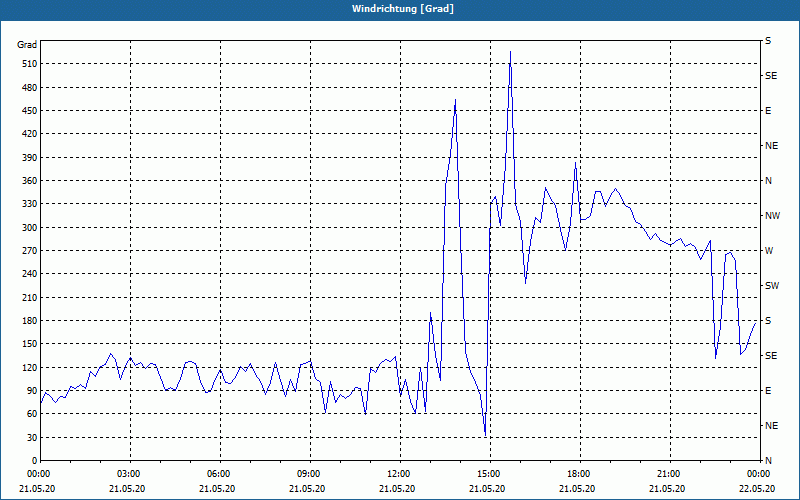Image resolution: width=800 pixels, height=500 pixels.
Task: Select the 21.05.20 date under 18:00
Action: click(x=577, y=488)
